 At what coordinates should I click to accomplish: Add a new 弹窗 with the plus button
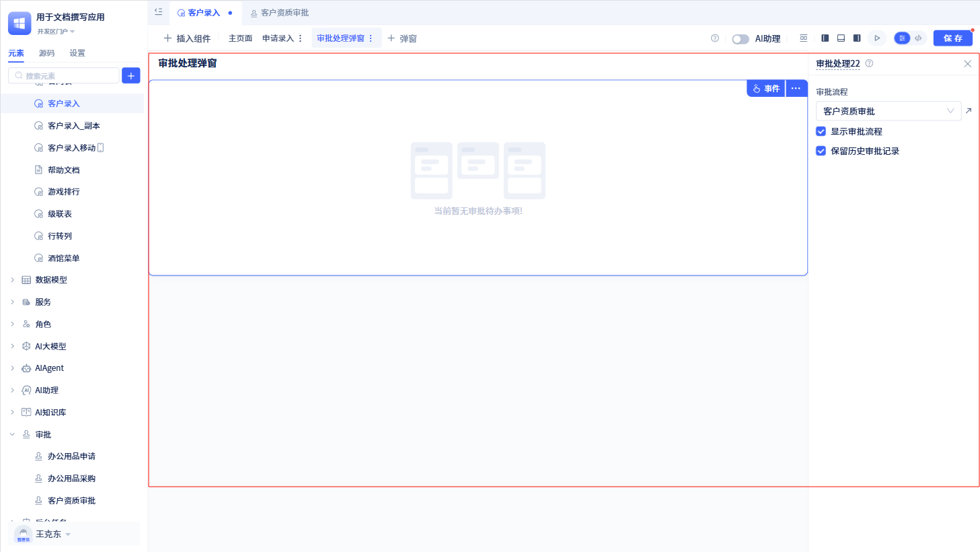pyautogui.click(x=402, y=38)
